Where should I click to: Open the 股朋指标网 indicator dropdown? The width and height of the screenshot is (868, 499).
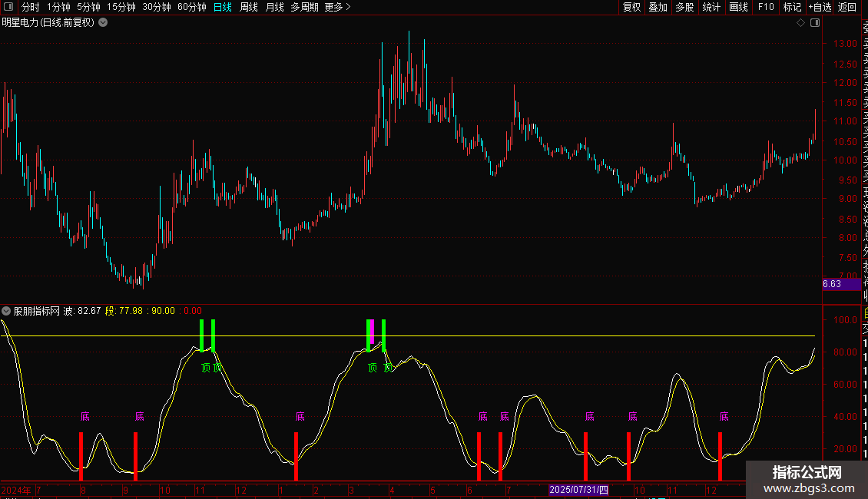point(6,311)
